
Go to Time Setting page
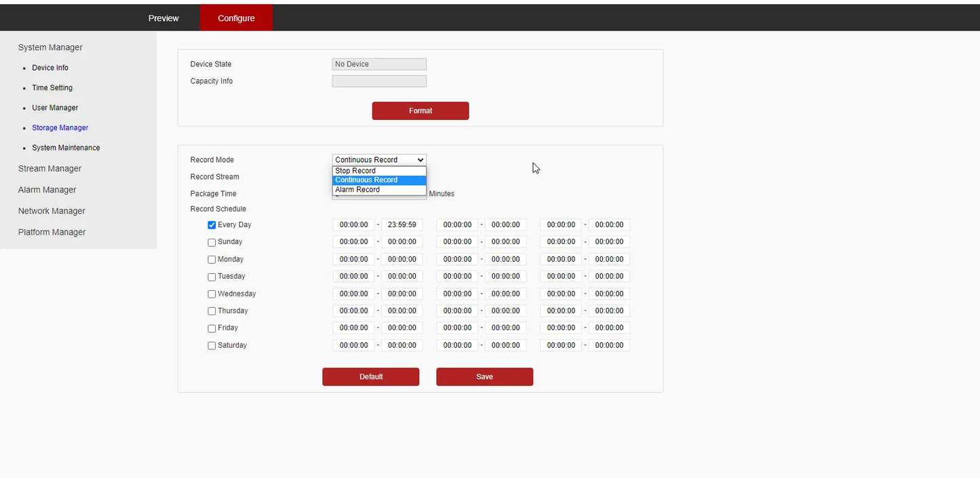pos(52,87)
